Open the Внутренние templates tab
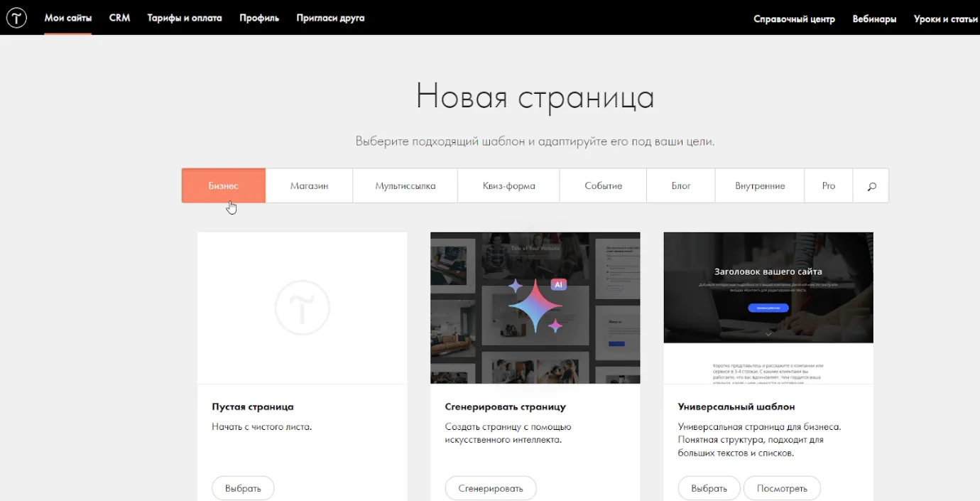 [759, 186]
